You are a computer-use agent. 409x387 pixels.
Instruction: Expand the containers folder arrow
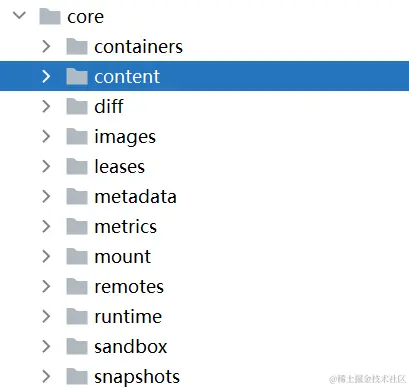coord(46,46)
